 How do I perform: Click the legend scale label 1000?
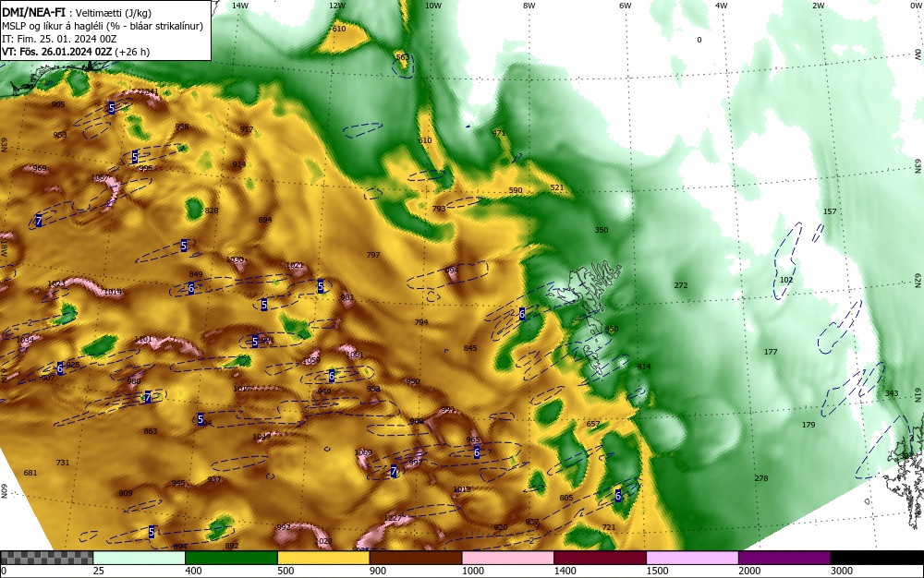coord(472,571)
